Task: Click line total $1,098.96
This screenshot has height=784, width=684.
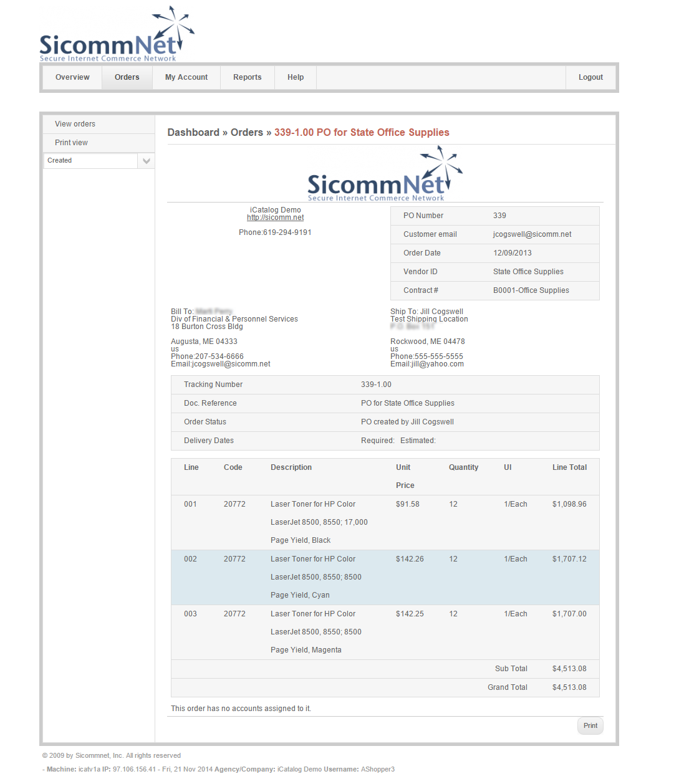Action: (x=569, y=504)
